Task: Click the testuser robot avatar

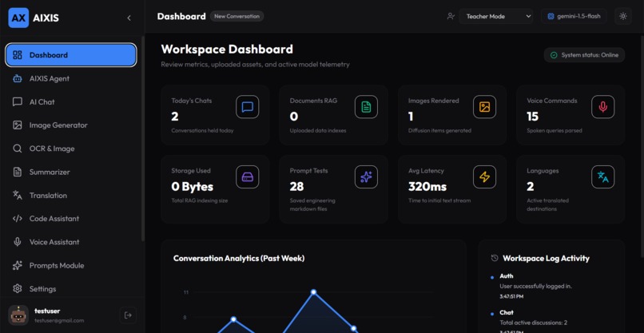Action: 18,315
